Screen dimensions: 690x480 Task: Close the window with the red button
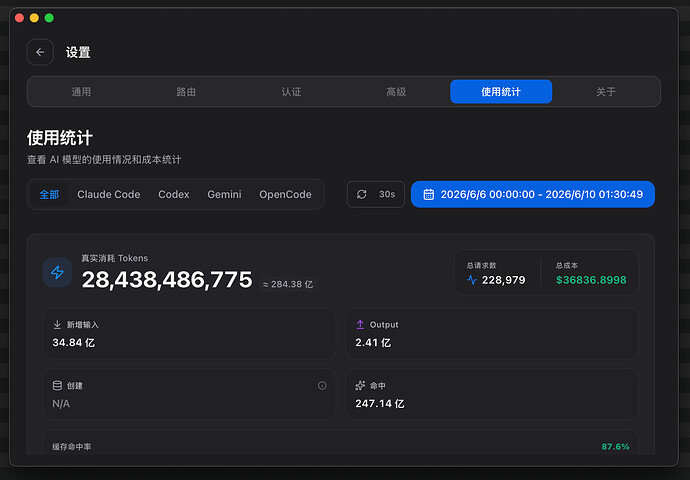(x=19, y=18)
